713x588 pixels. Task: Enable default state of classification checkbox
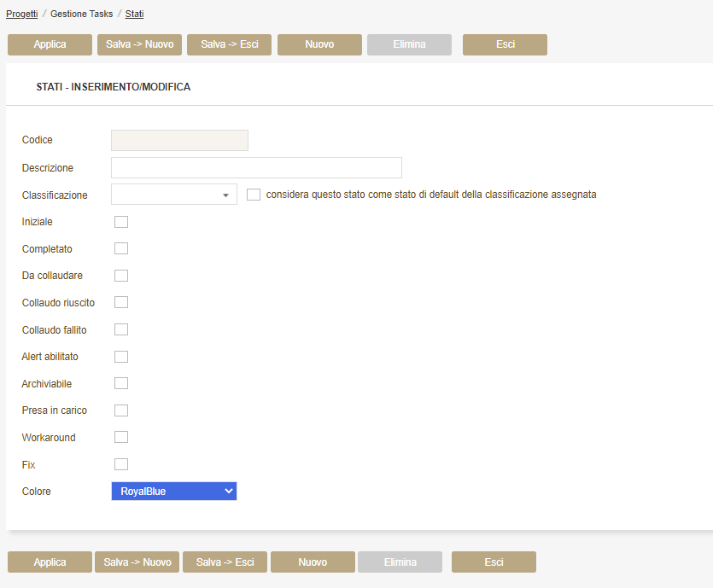point(254,195)
